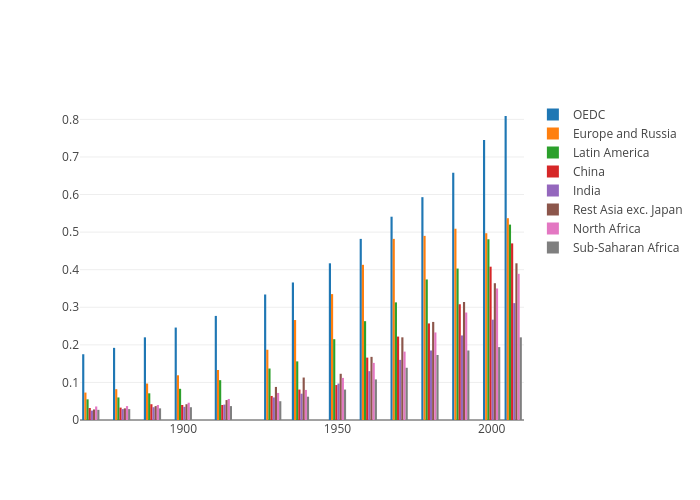Click the 0 y-axis tick label
Image resolution: width=700 pixels, height=500 pixels.
[x=75, y=420]
